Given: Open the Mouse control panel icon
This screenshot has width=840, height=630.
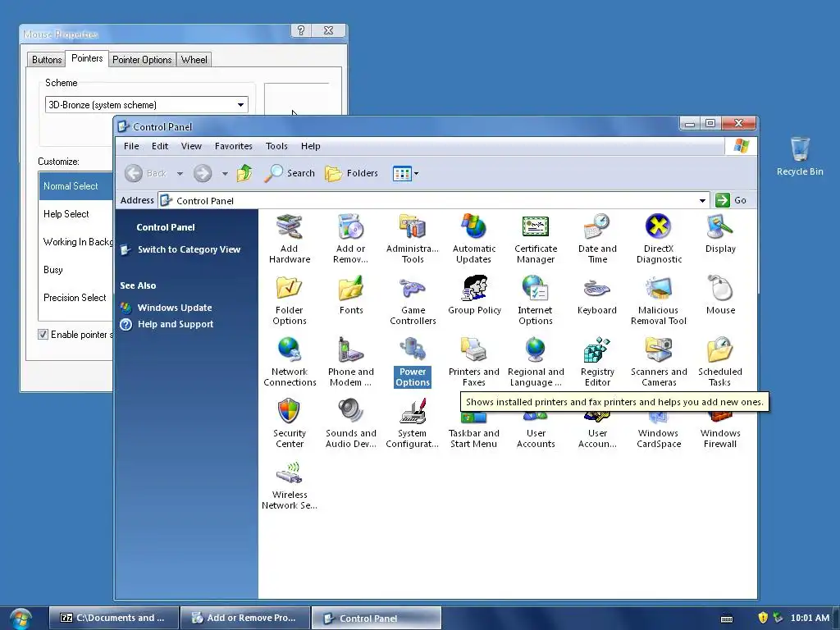Looking at the screenshot, I should tap(720, 294).
